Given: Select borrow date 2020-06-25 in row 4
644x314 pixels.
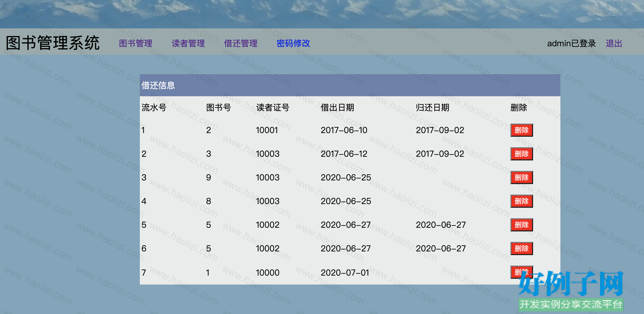Looking at the screenshot, I should (346, 201).
